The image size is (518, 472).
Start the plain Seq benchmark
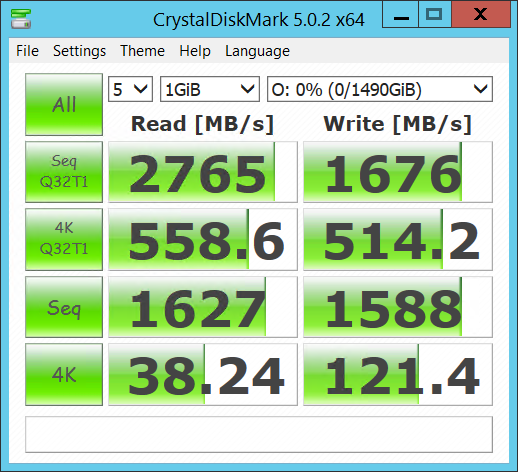(64, 307)
